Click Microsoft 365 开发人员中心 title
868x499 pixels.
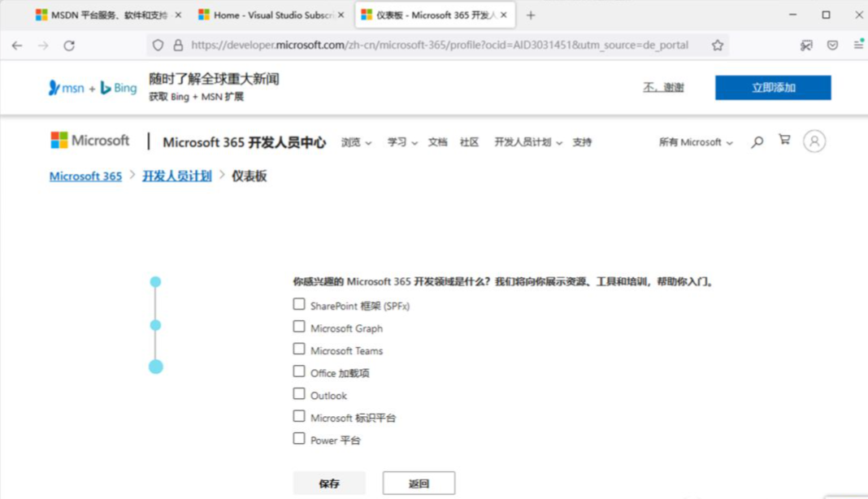click(x=244, y=142)
